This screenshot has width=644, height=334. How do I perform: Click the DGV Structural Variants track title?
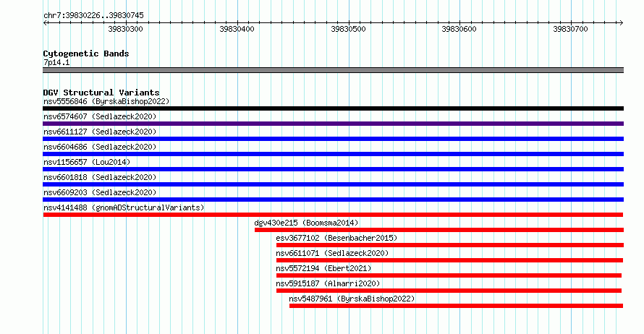(101, 93)
